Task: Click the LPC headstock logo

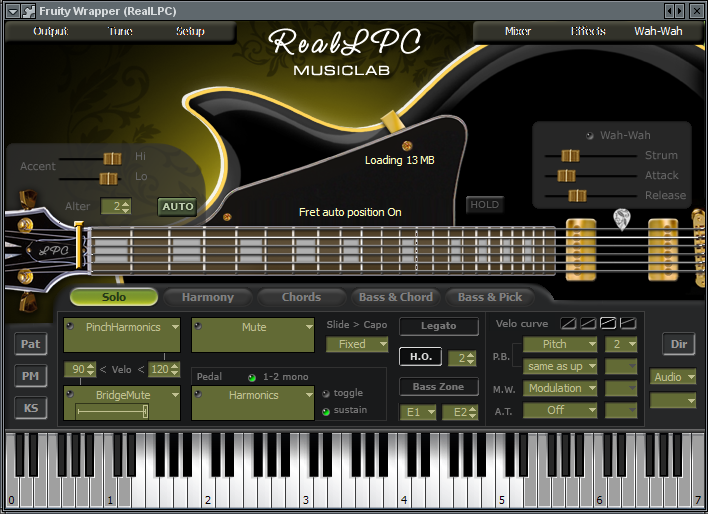Action: pyautogui.click(x=53, y=250)
